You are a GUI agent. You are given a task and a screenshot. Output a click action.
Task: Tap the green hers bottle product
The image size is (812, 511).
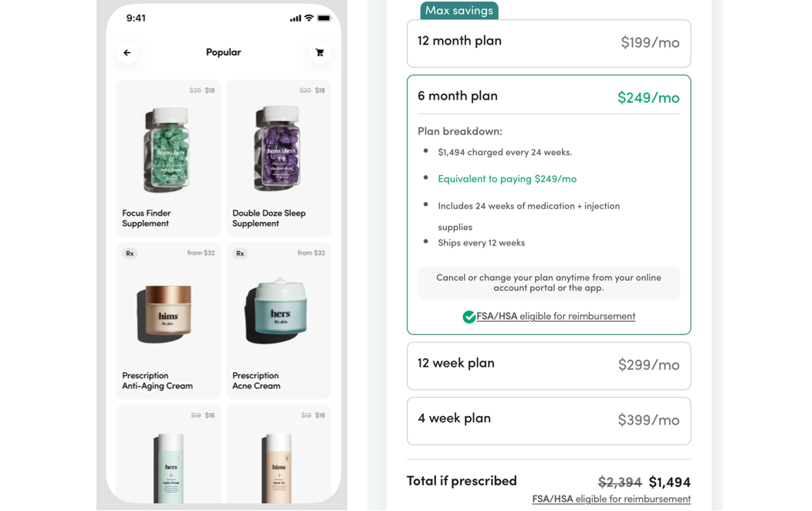[171, 463]
